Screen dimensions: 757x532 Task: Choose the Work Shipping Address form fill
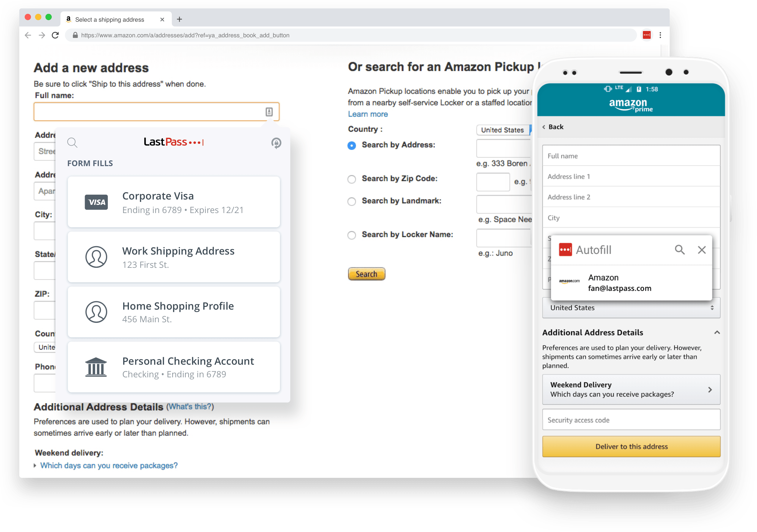click(174, 257)
